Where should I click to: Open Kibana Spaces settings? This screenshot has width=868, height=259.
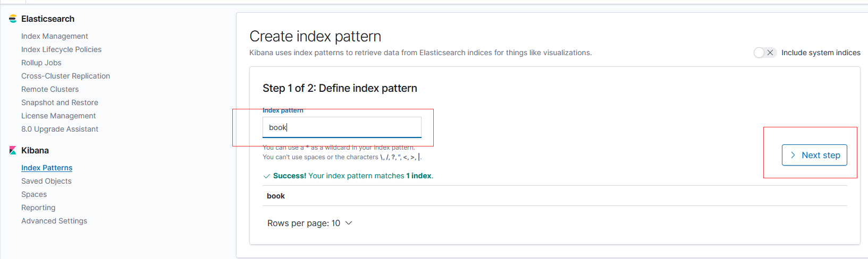[x=34, y=194]
